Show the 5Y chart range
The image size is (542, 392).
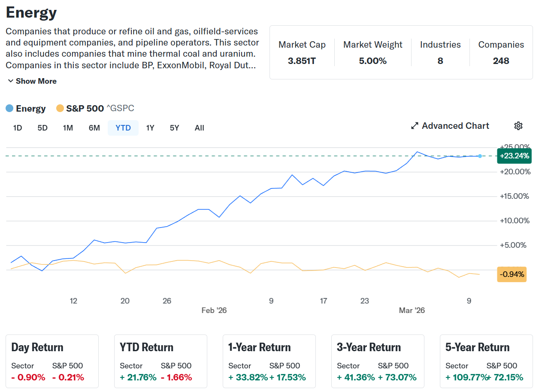pos(174,128)
